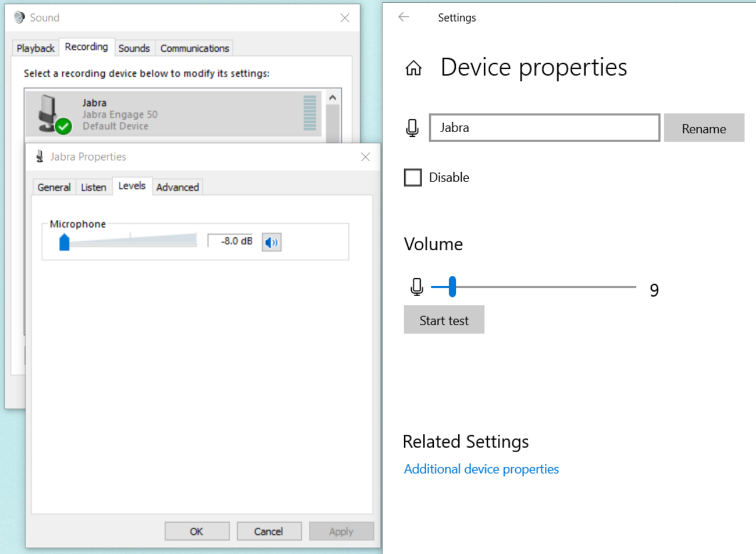Check the Disable device checkbox
The height and width of the screenshot is (554, 756).
pyautogui.click(x=413, y=177)
